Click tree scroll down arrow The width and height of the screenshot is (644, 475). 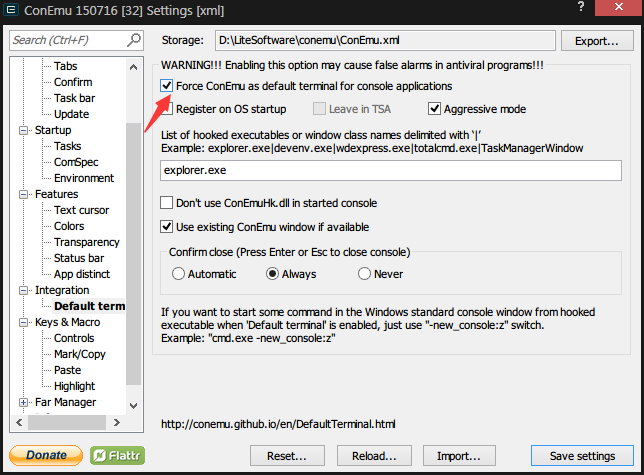pos(133,406)
